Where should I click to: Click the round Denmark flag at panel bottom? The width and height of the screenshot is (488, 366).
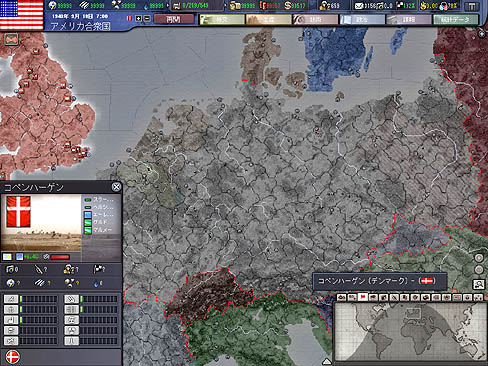[x=13, y=357]
